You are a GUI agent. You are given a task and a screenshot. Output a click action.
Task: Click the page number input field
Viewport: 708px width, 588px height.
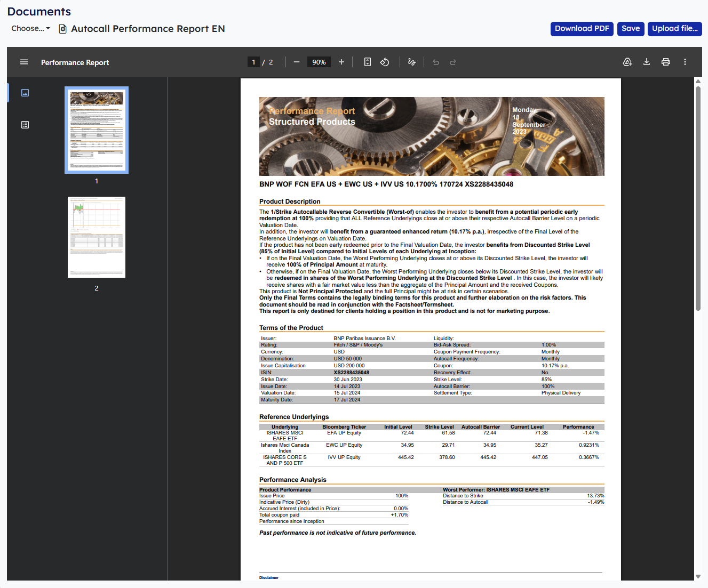(x=253, y=62)
